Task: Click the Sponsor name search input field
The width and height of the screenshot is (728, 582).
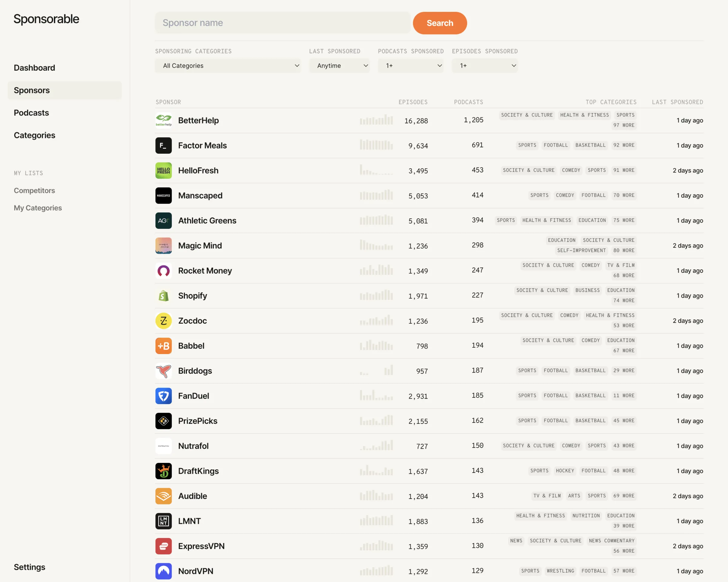Action: click(282, 22)
